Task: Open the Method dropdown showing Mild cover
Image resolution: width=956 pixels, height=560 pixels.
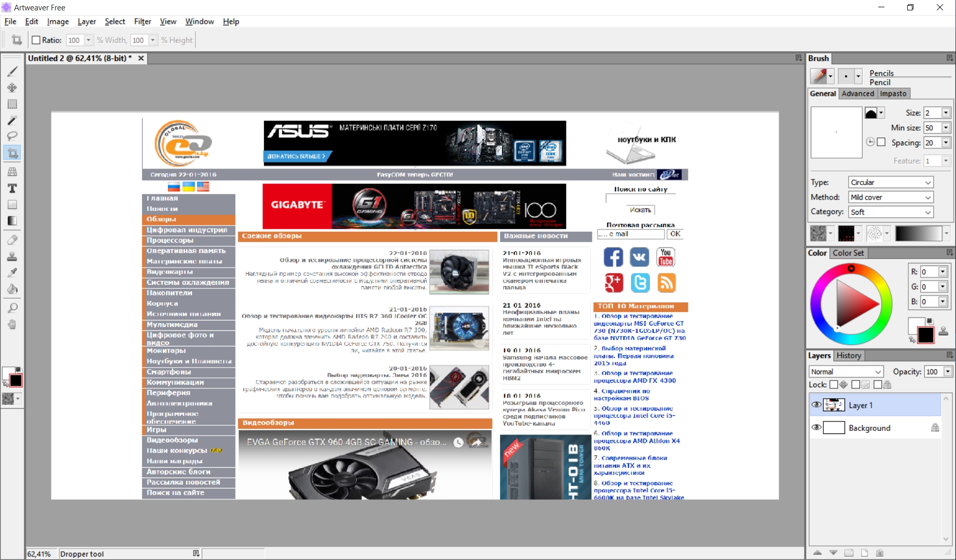Action: [x=891, y=197]
